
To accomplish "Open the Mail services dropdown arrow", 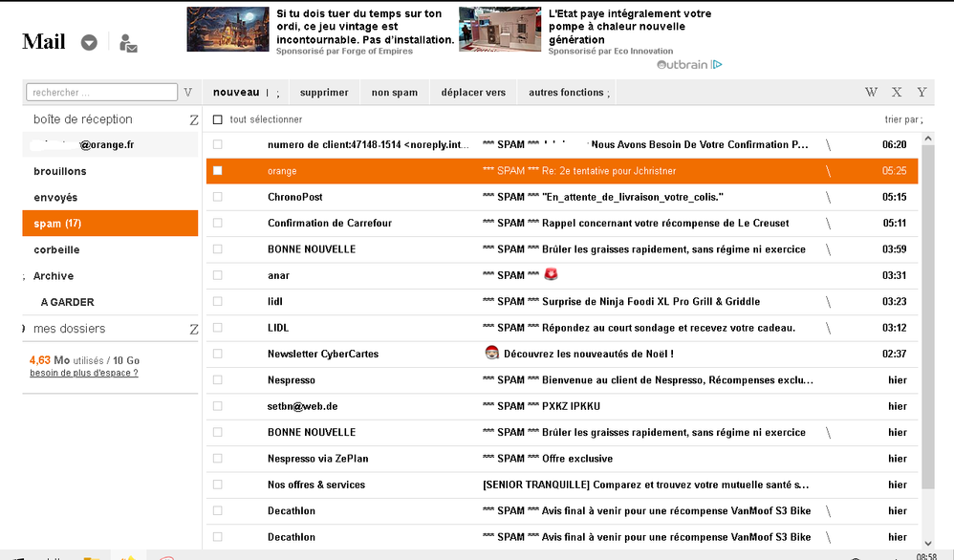I will point(90,43).
